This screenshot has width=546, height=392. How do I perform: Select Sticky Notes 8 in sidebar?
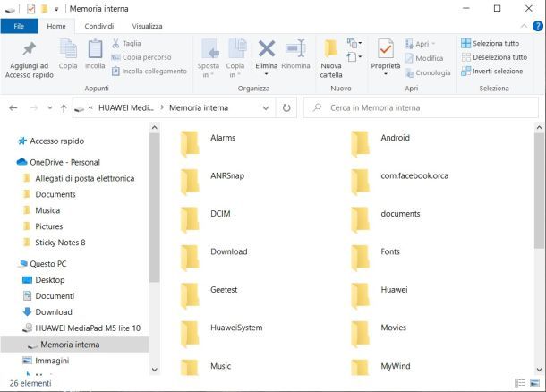point(54,243)
